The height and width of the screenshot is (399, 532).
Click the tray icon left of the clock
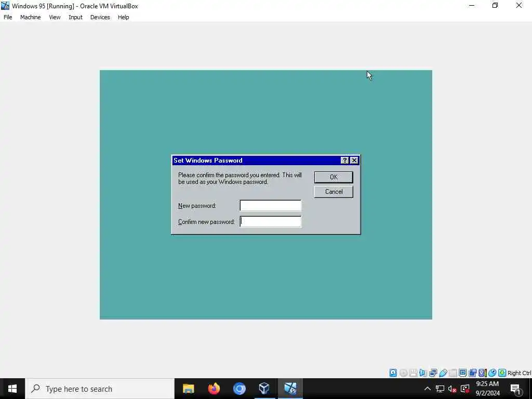[x=465, y=389]
